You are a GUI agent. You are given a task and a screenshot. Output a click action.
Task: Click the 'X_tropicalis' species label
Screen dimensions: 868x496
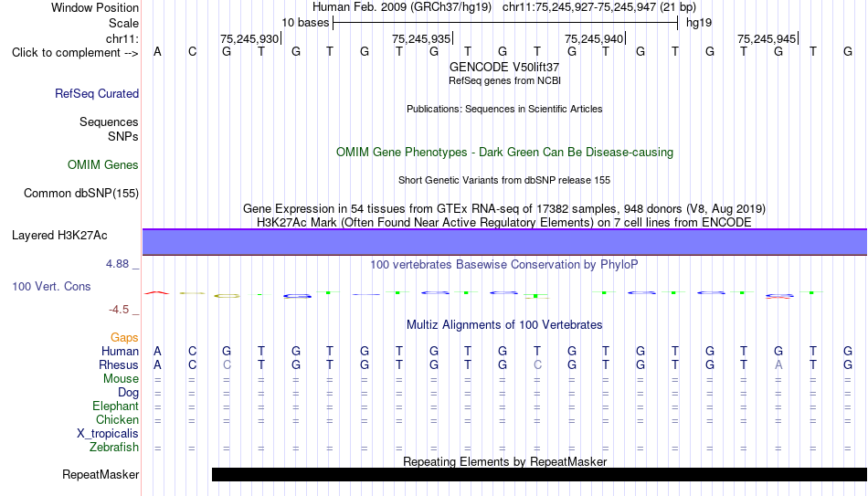click(108, 434)
